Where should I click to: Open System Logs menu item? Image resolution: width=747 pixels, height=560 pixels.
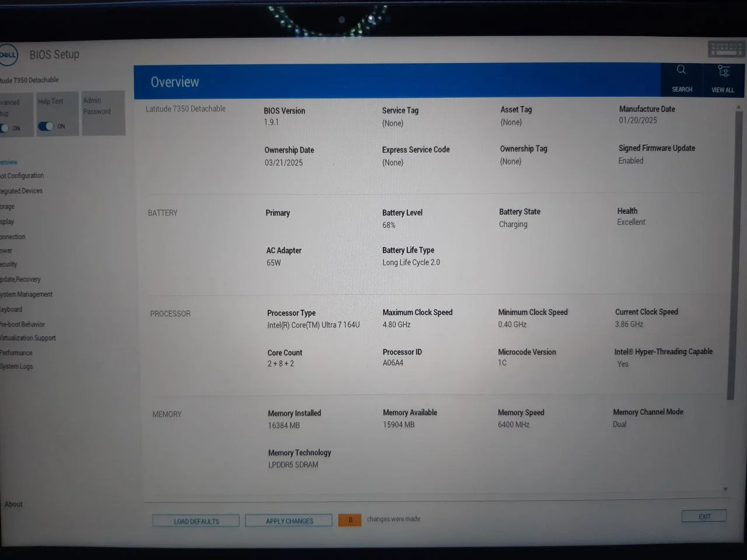tap(16, 366)
